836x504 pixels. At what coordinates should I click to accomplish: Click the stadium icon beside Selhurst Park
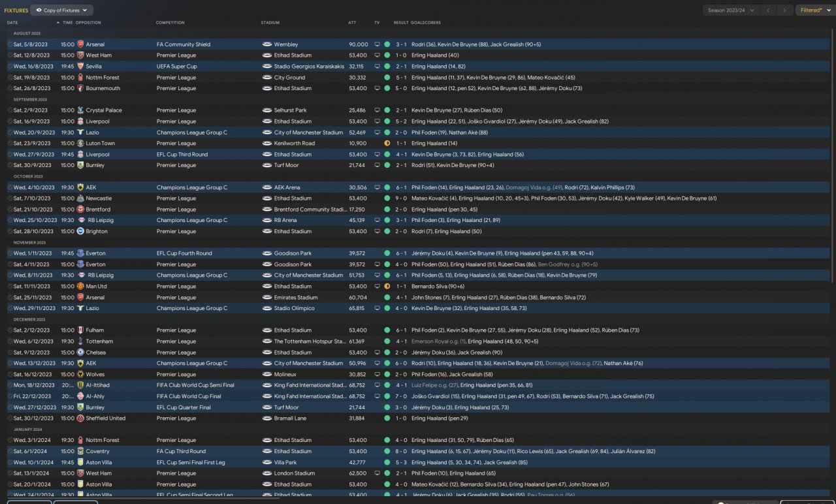[x=267, y=110]
